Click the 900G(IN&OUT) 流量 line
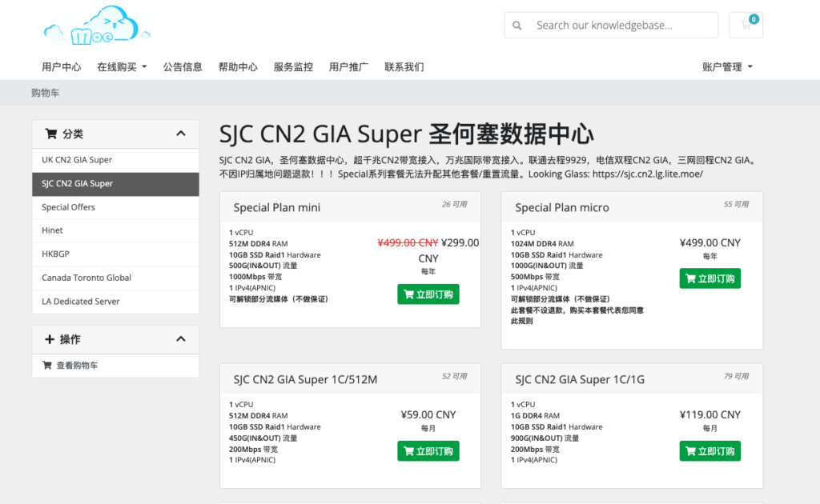820x504 pixels. point(545,438)
